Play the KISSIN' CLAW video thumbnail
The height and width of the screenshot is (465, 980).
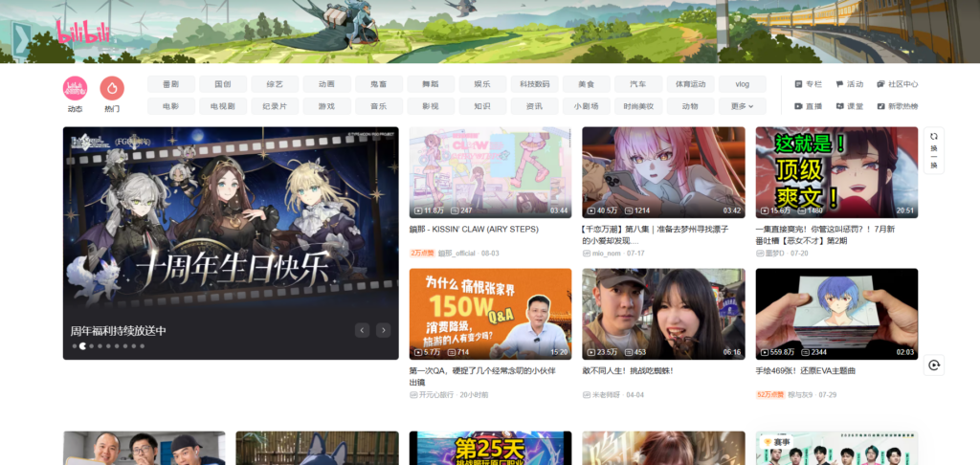coord(490,172)
